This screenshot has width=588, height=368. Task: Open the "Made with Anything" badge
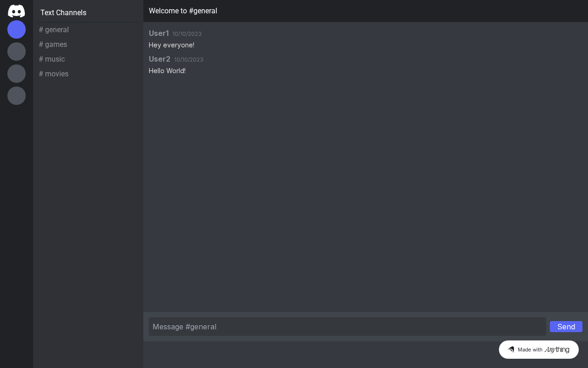coord(538,350)
